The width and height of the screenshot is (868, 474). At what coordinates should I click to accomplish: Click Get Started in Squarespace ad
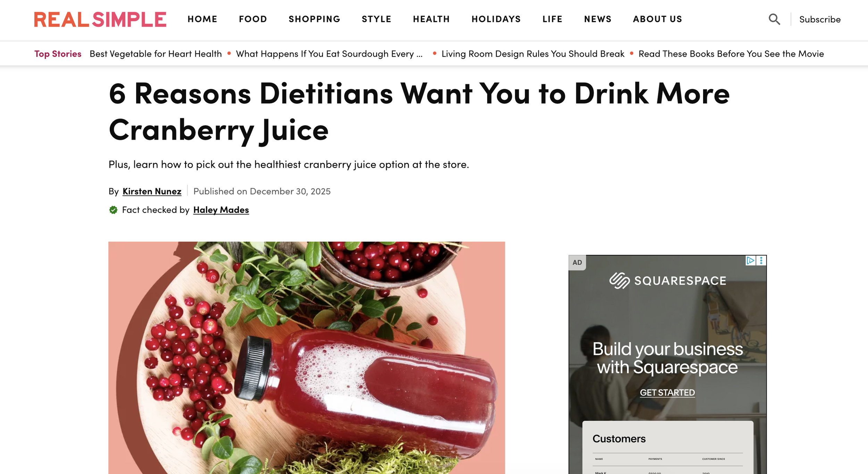pos(667,392)
